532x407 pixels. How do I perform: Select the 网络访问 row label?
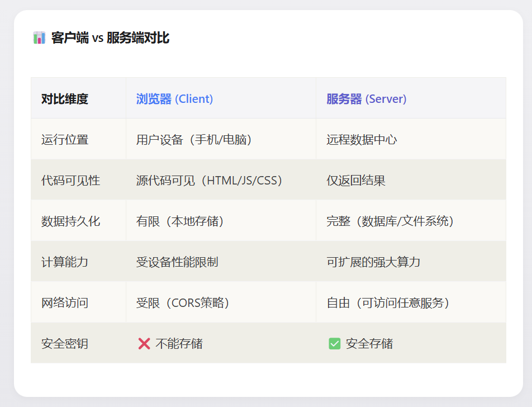pyautogui.click(x=65, y=302)
